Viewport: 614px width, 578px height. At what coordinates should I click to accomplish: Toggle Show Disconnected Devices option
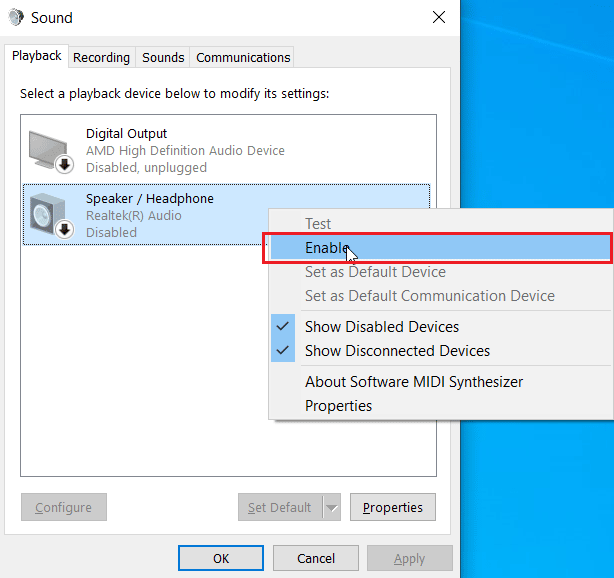441,350
